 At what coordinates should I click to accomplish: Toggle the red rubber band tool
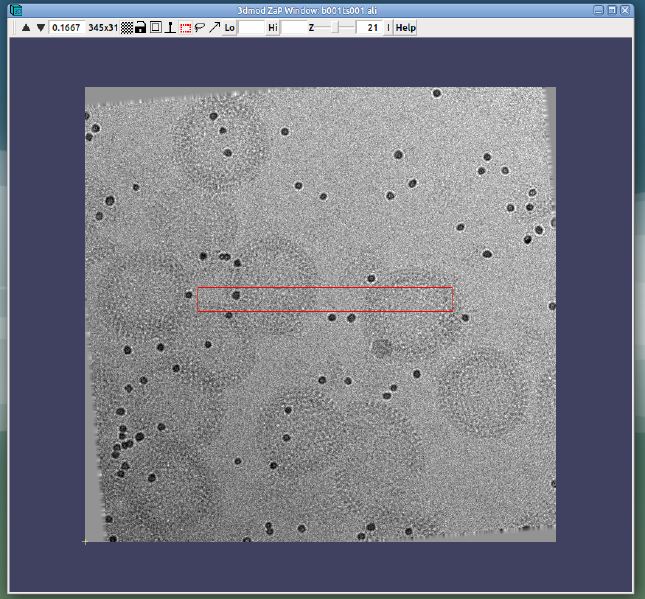point(186,28)
